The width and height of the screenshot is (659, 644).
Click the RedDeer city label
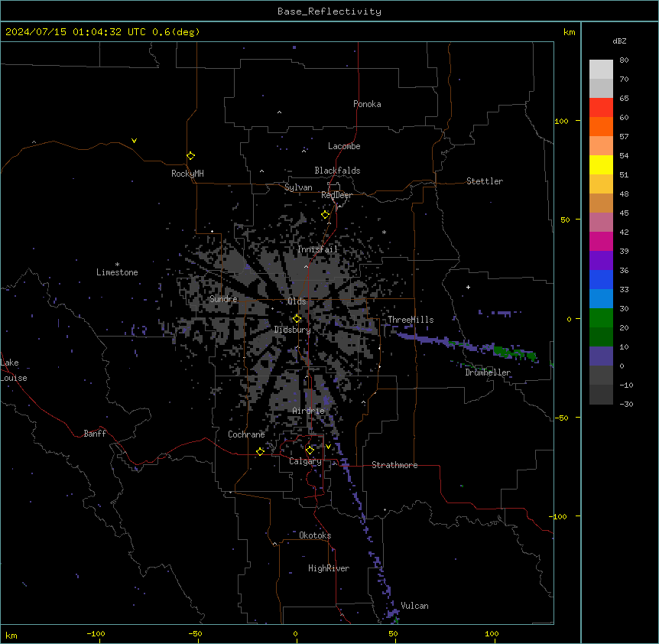(x=336, y=195)
